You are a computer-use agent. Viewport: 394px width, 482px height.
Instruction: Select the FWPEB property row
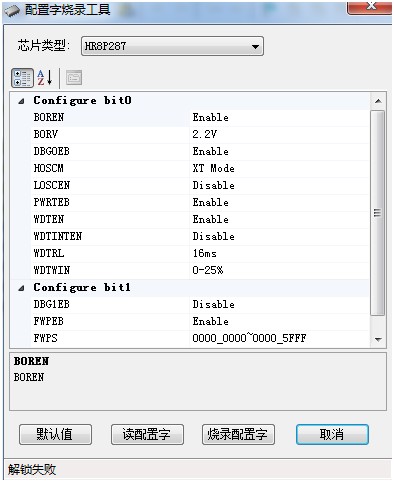tap(201, 322)
